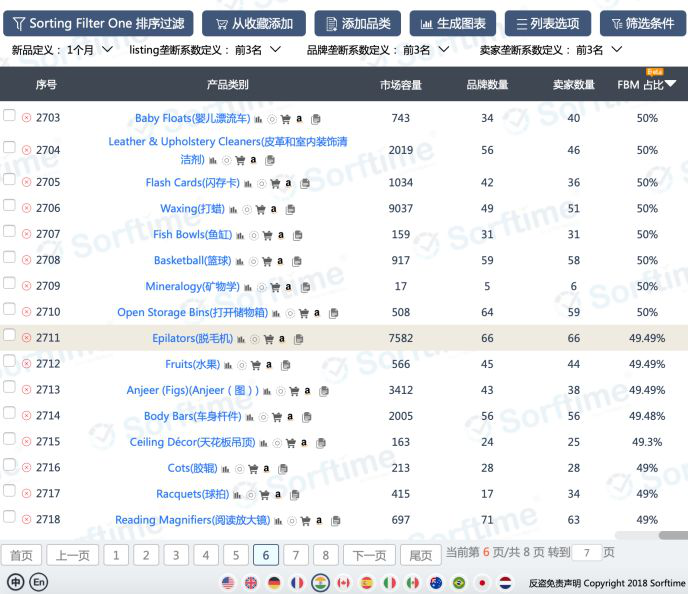Image resolution: width=688 pixels, height=594 pixels.
Task: Tick the checkbox for row 2706
Action: 9,205
